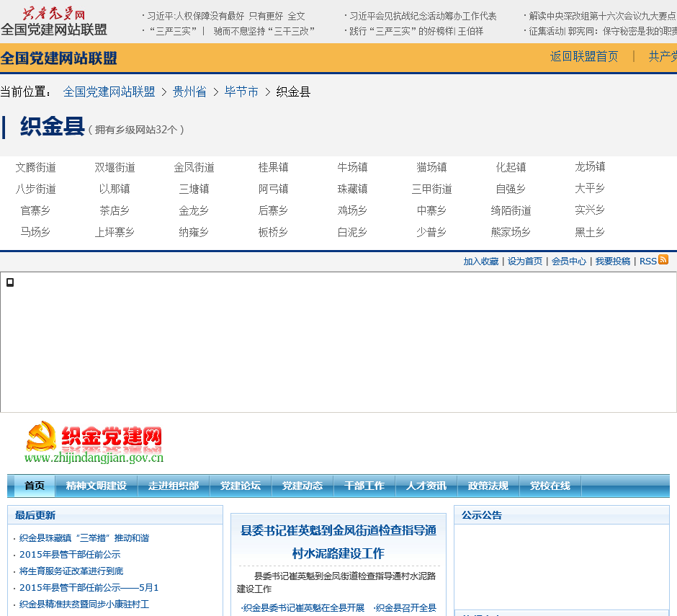Open the 化起镇 link
This screenshot has width=677, height=616.
click(x=511, y=167)
